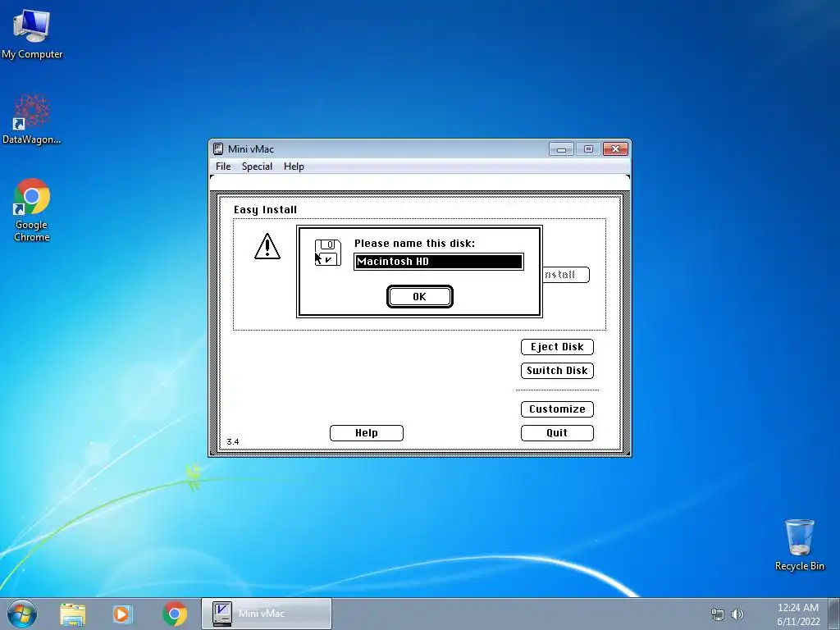
Task: Open Chrome from the taskbar
Action: (175, 614)
